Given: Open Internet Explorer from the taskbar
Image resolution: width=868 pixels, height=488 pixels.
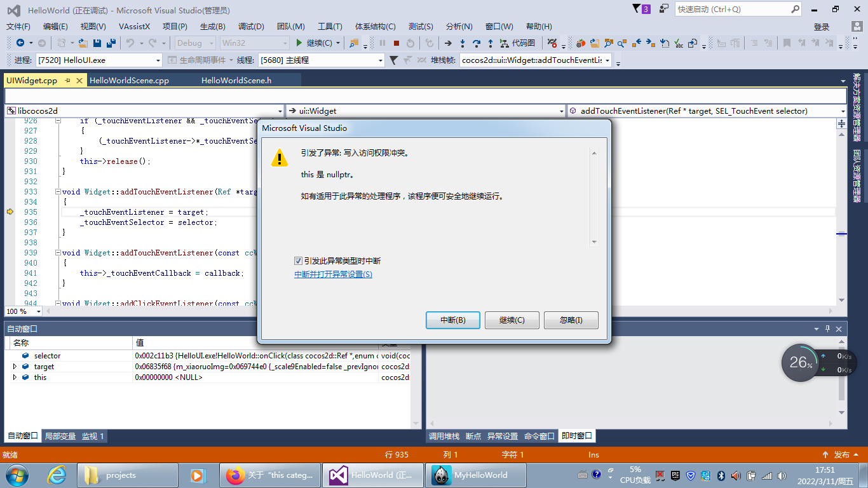Looking at the screenshot, I should click(x=57, y=475).
